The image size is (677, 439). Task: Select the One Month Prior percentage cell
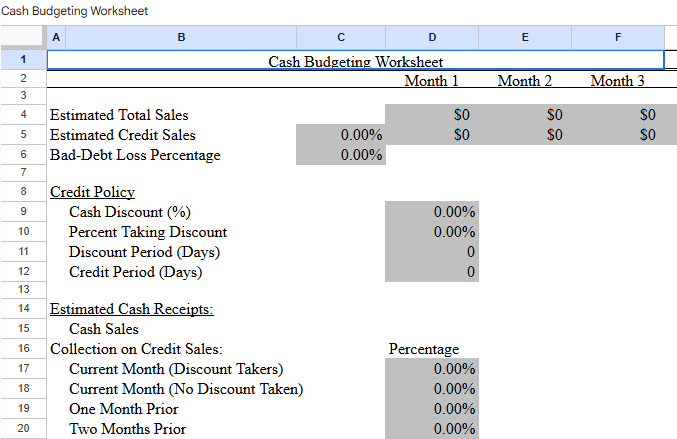click(x=431, y=409)
